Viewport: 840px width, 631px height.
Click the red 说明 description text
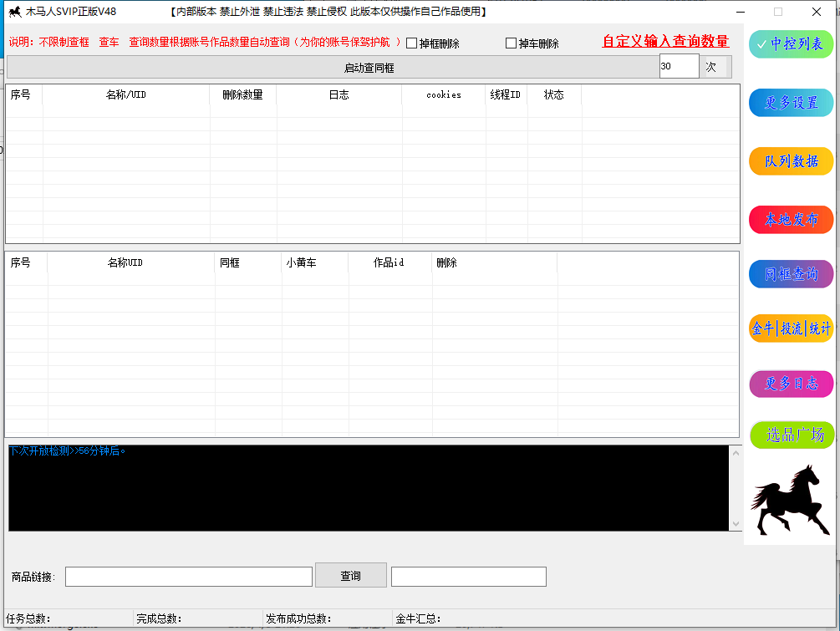(205, 42)
